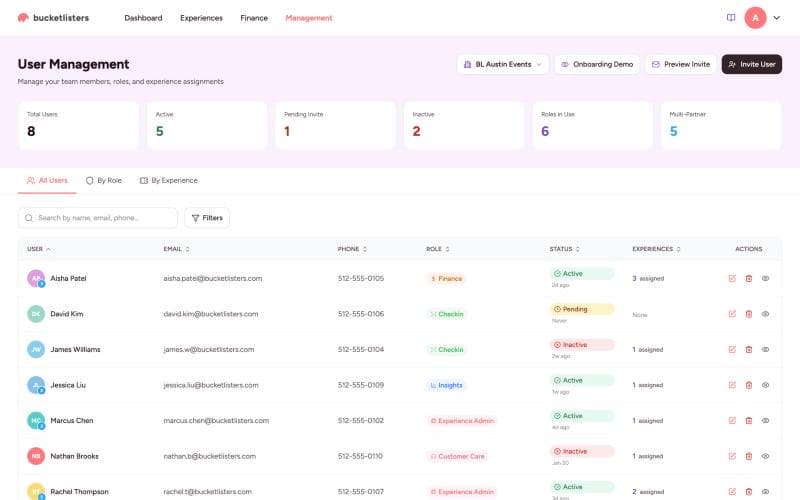View Jessica Liu with the eye icon
Image resolution: width=800 pixels, height=500 pixels.
pyautogui.click(x=765, y=385)
